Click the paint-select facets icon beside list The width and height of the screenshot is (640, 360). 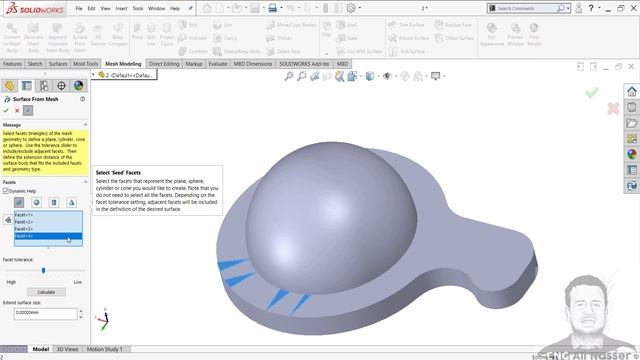click(7, 220)
